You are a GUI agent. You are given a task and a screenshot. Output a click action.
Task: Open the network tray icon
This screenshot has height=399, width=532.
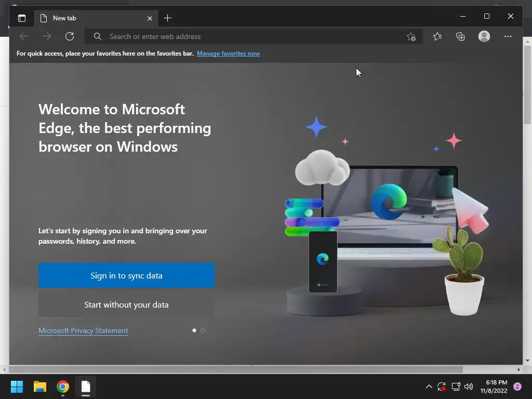456,387
